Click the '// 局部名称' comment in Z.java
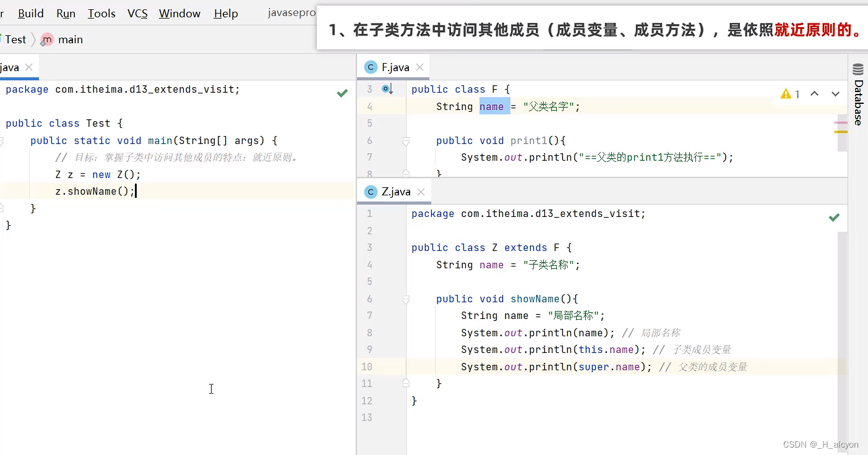Viewport: 868px width, 455px height. tap(651, 333)
